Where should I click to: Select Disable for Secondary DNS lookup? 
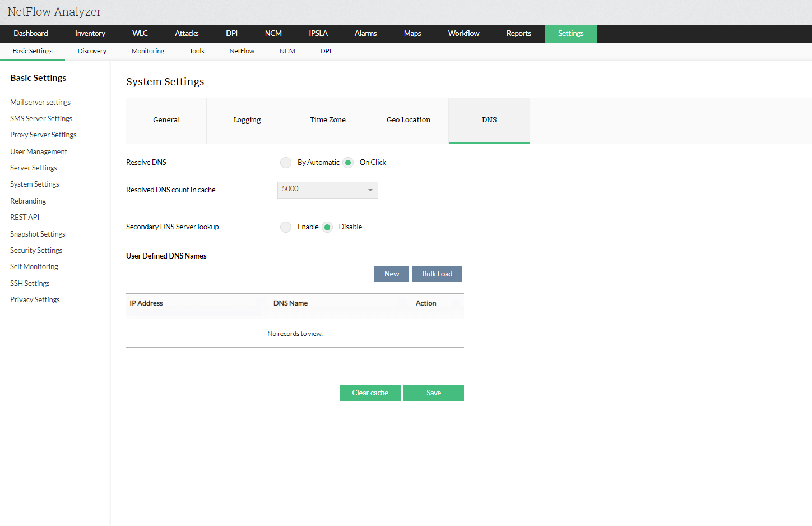pyautogui.click(x=327, y=227)
